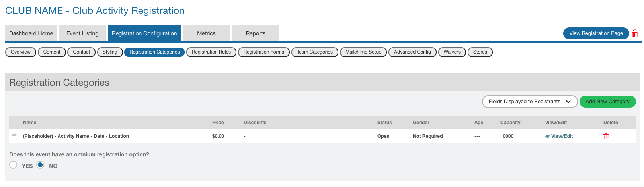Click the Add New Category button
The height and width of the screenshot is (187, 644).
[607, 102]
